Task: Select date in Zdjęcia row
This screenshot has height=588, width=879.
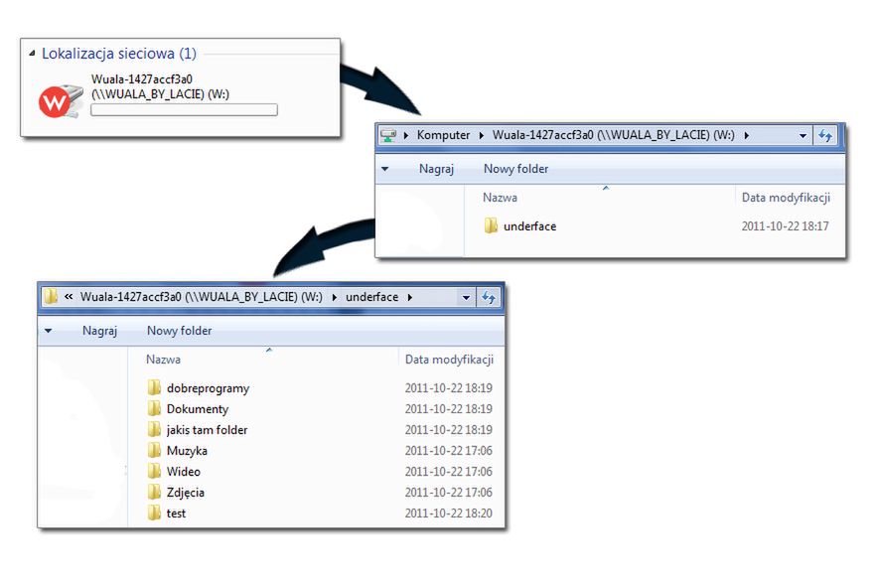Action: coord(449,492)
